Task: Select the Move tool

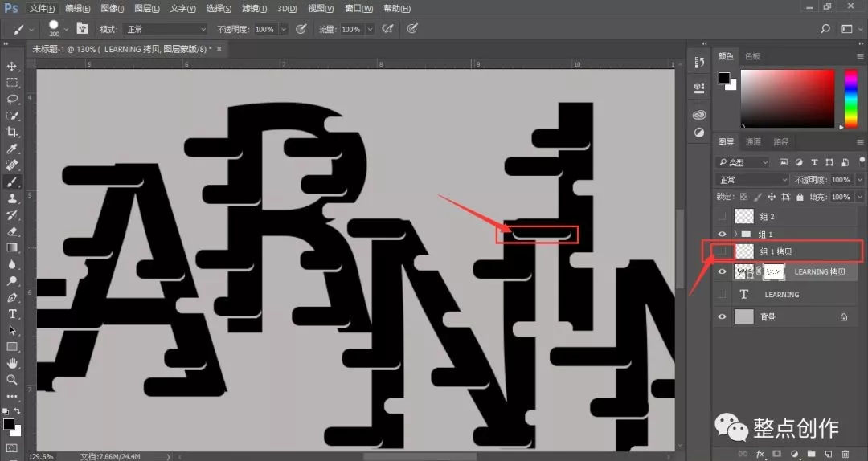Action: click(x=11, y=66)
